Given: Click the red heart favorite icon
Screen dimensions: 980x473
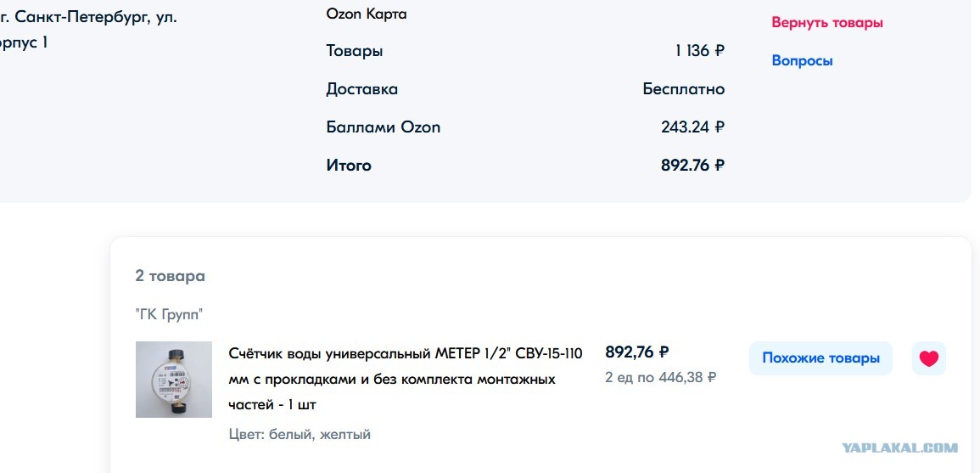Looking at the screenshot, I should (929, 358).
